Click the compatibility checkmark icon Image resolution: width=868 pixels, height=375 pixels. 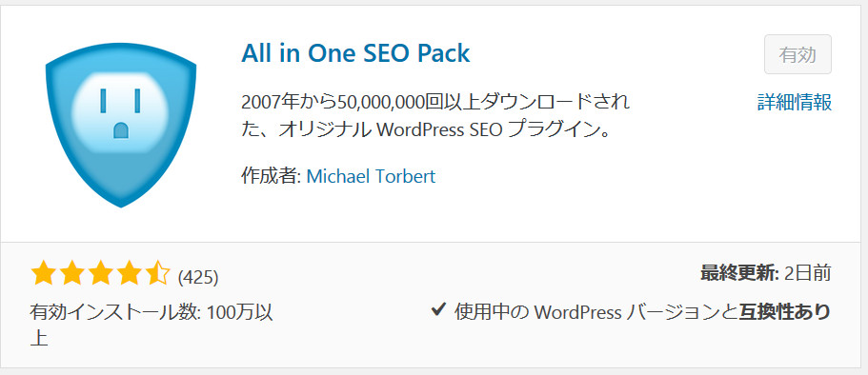pos(438,310)
